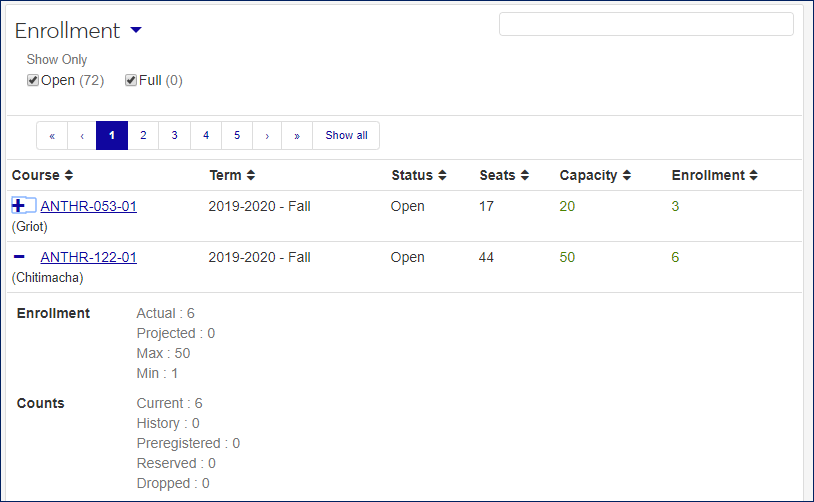Viewport: 814px width, 502px height.
Task: Click the Show all button
Action: click(x=346, y=136)
